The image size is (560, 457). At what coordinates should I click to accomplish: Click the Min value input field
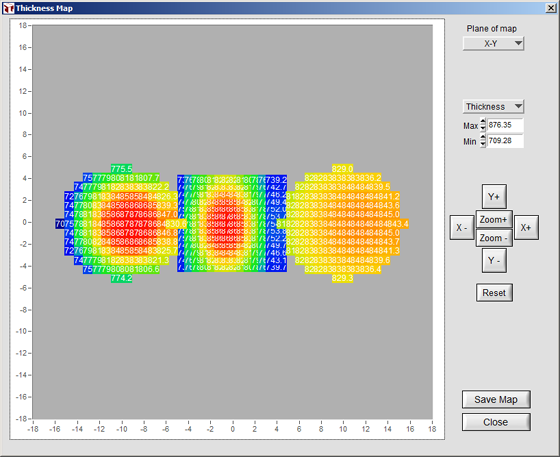(x=505, y=141)
